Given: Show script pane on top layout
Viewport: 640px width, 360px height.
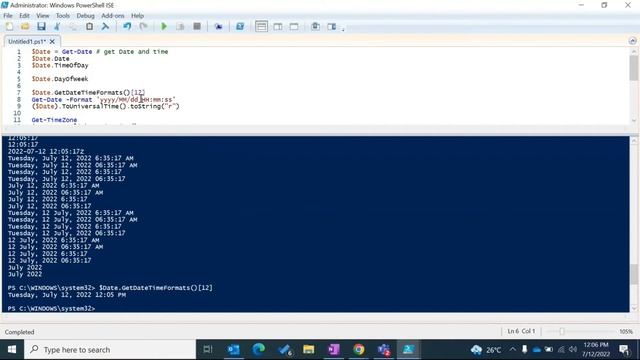Looking at the screenshot, I should tap(261, 27).
